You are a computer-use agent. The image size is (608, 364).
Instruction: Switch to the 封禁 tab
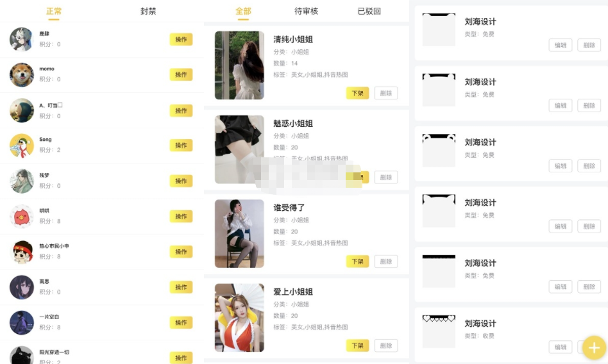click(148, 12)
